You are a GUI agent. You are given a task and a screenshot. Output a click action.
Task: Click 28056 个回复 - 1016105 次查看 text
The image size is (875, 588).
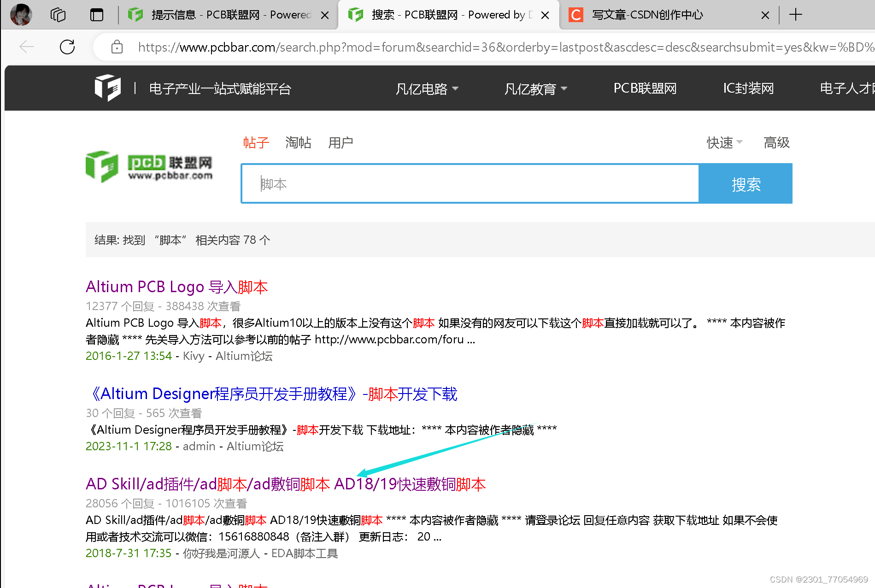(166, 504)
